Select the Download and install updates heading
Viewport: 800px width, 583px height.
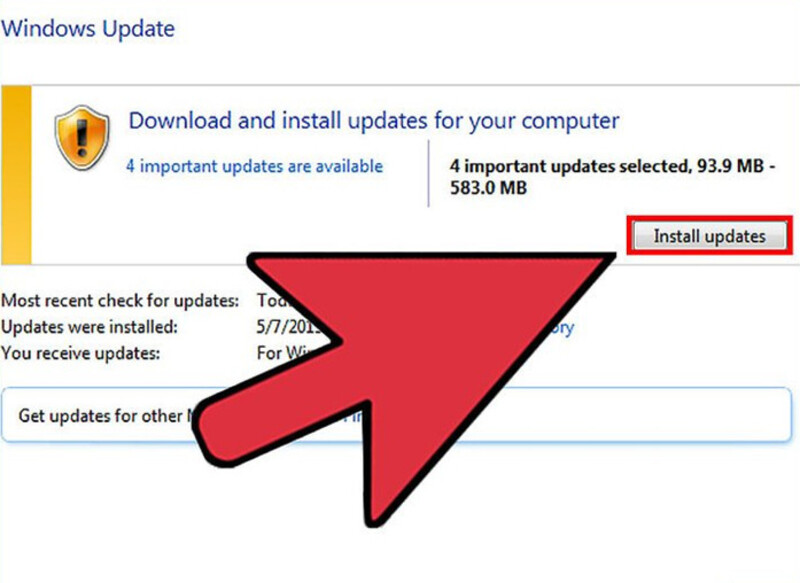pos(374,121)
